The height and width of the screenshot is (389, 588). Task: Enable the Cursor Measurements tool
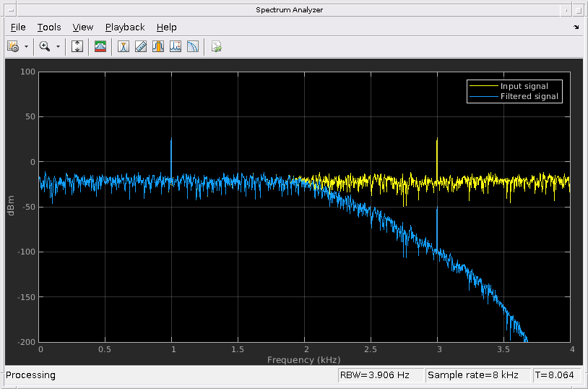(124, 46)
